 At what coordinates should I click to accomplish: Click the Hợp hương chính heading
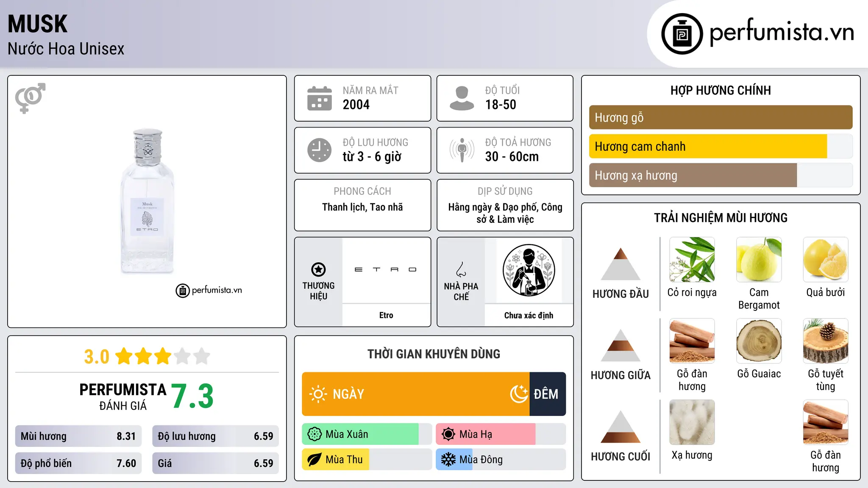[721, 90]
